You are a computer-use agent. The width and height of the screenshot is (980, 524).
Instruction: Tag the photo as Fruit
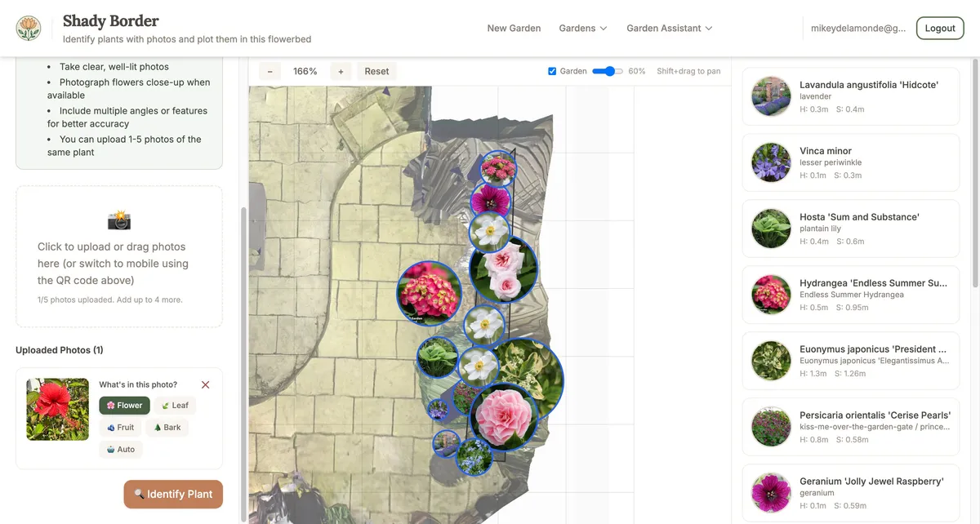click(120, 427)
